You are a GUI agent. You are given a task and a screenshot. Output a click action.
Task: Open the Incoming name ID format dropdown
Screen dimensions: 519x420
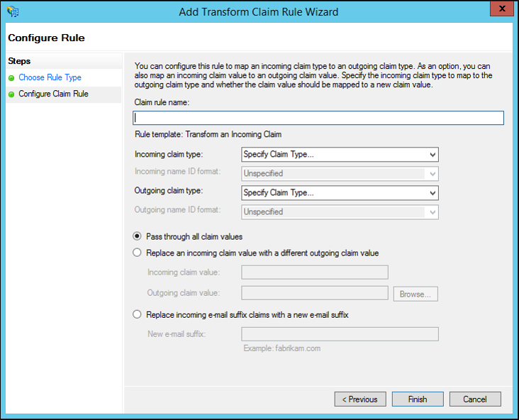340,174
